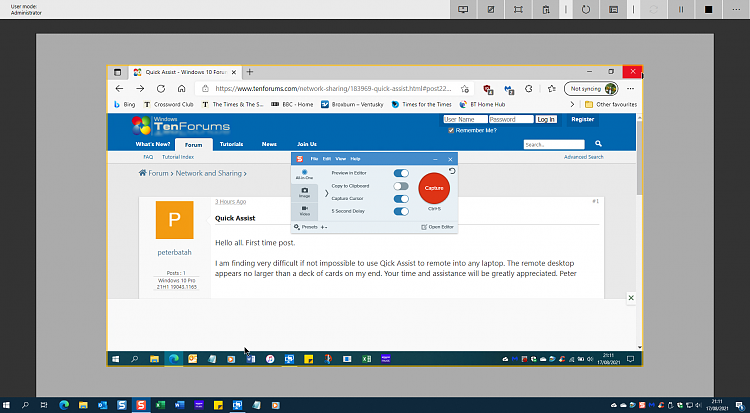Open the Bing bookmark
Screen dimensions: 750x413
coord(124,104)
